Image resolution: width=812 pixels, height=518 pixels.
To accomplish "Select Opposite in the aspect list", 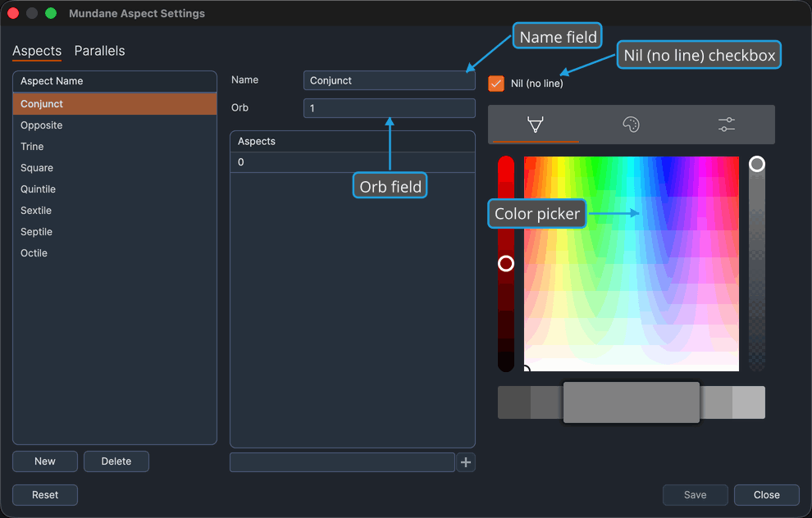I will tap(115, 125).
